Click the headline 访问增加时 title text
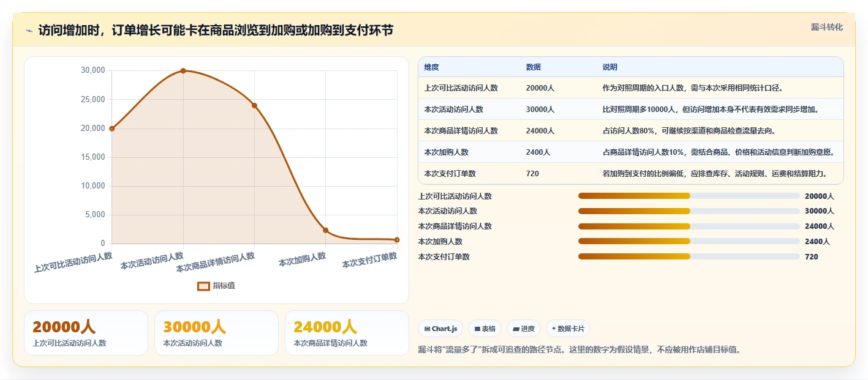 click(x=216, y=31)
